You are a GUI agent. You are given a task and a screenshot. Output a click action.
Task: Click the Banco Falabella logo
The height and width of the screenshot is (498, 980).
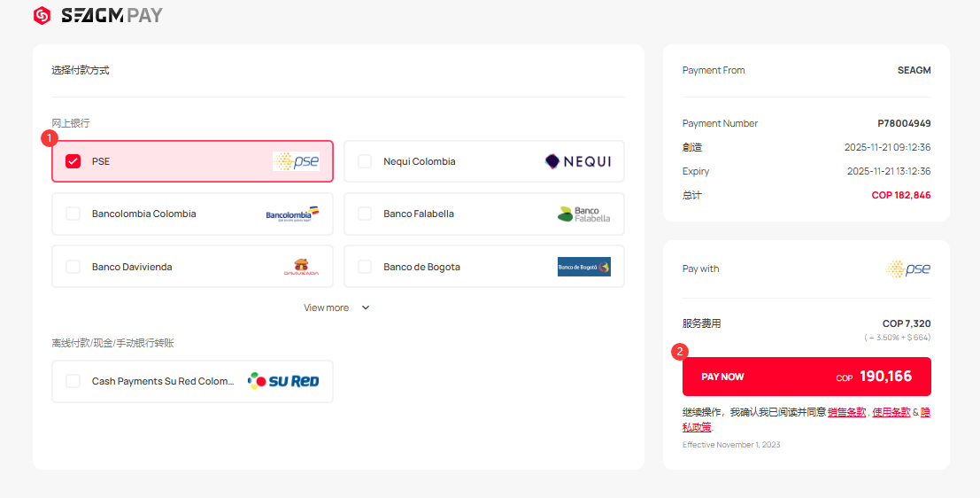point(583,214)
